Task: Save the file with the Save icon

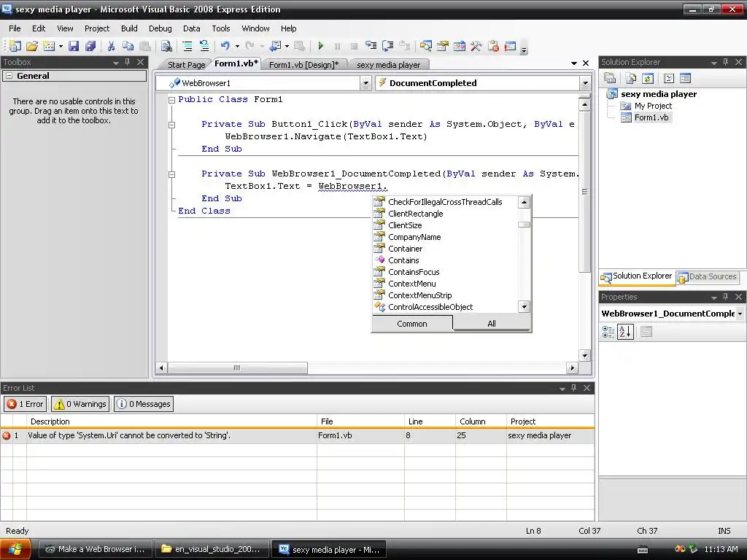Action: [x=74, y=46]
